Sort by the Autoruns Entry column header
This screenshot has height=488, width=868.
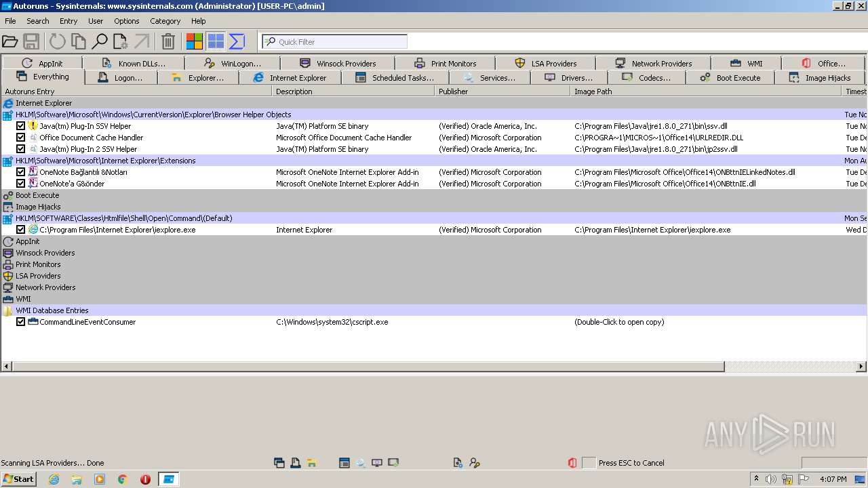pos(136,91)
